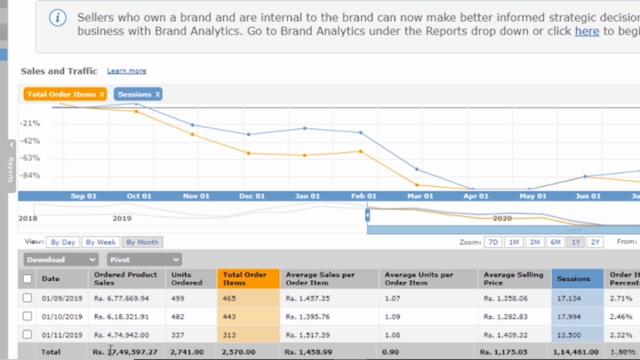Switch view to By Month
This screenshot has width=640, height=360.
click(142, 242)
